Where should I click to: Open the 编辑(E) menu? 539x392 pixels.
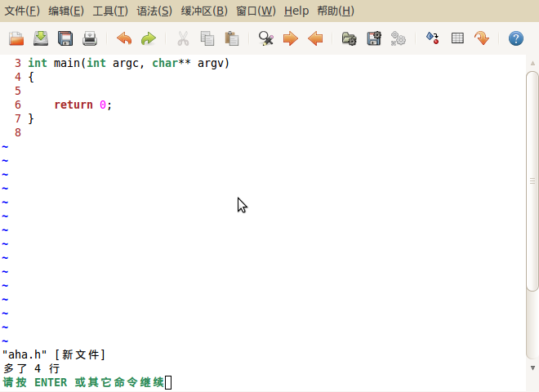(66, 11)
